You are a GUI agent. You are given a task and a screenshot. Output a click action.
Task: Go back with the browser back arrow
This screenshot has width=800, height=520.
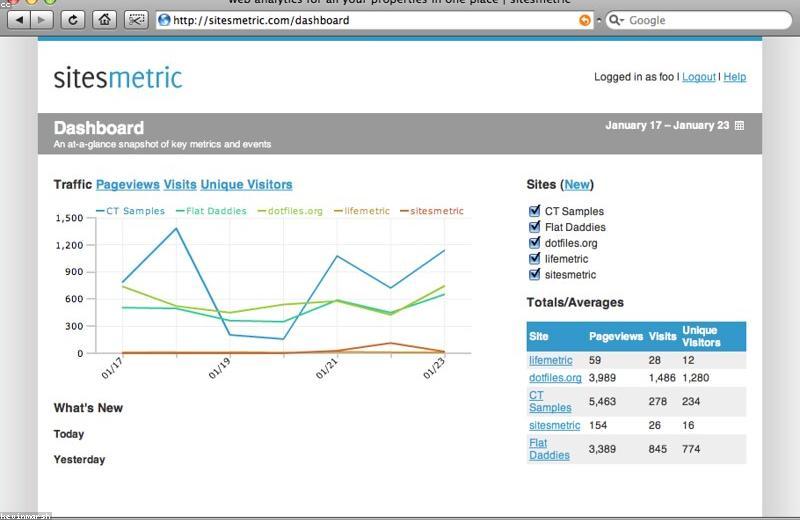click(x=19, y=20)
